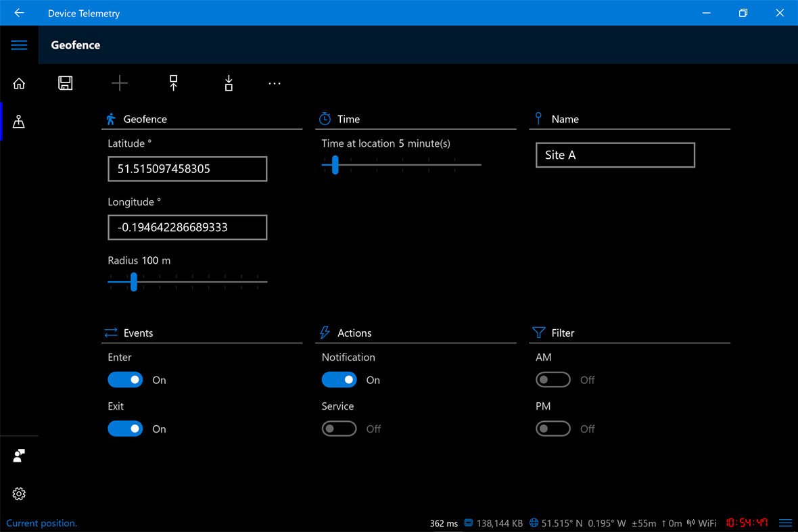Click the globe coordinates icon in status bar
798x532 pixels.
[x=534, y=523]
